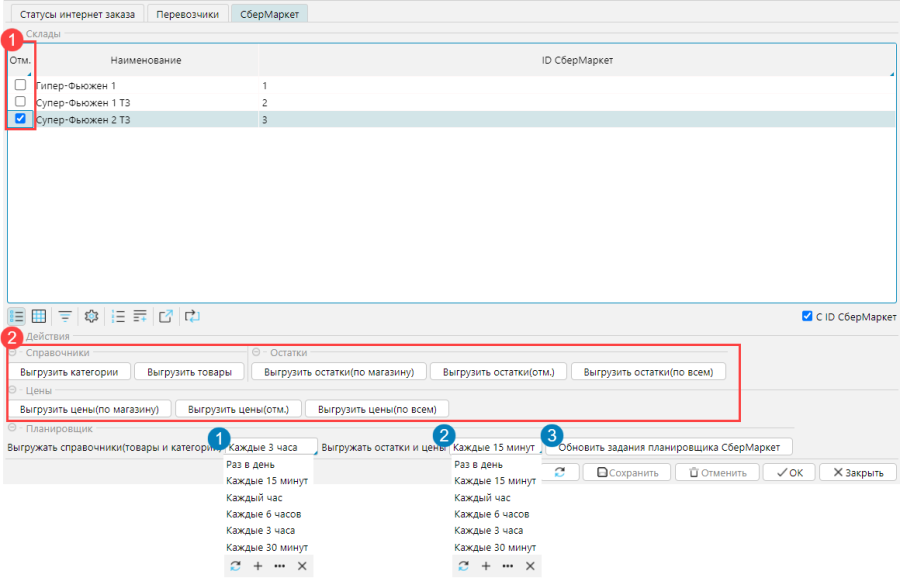The width and height of the screenshot is (900, 578).
Task: Sort by the Наименование column header
Action: [x=146, y=61]
